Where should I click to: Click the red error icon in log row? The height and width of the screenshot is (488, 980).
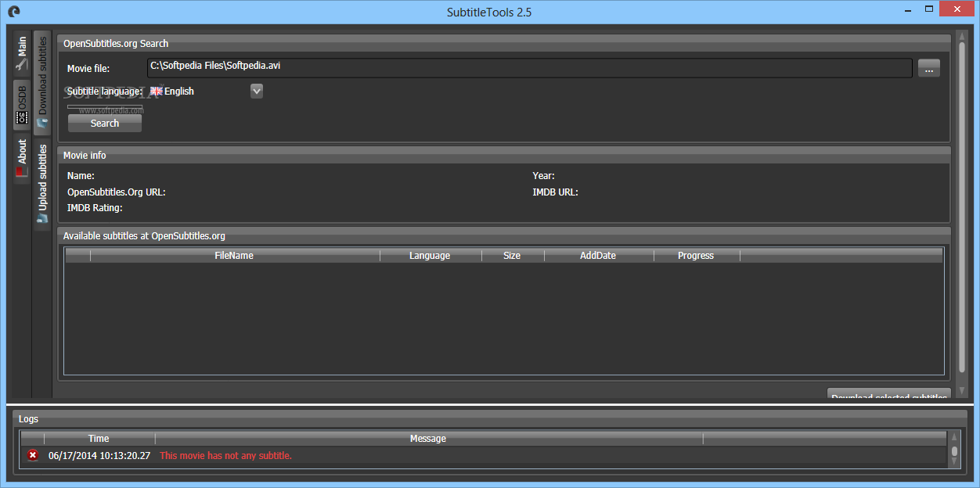(33, 455)
